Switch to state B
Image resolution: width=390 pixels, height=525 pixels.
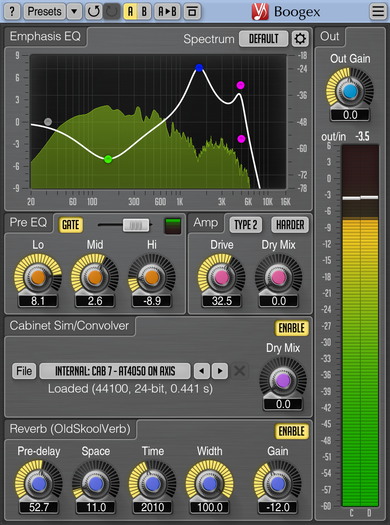(144, 11)
